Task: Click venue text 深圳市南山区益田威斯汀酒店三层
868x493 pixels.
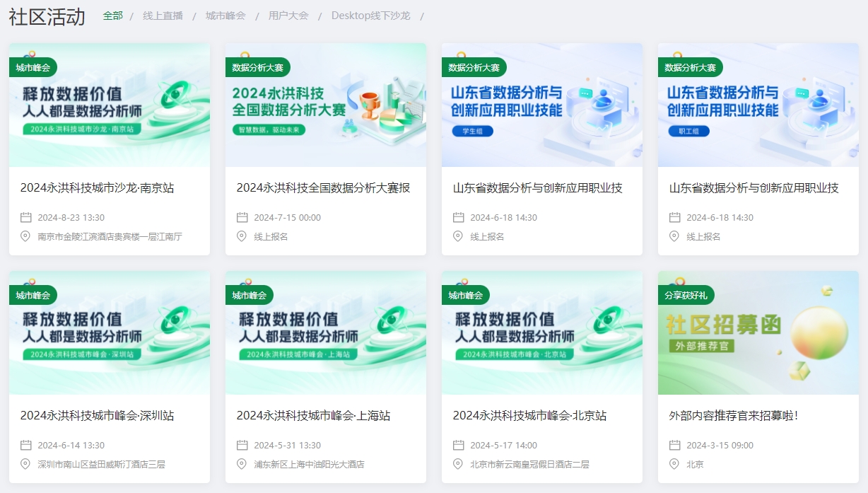Action: tap(102, 465)
